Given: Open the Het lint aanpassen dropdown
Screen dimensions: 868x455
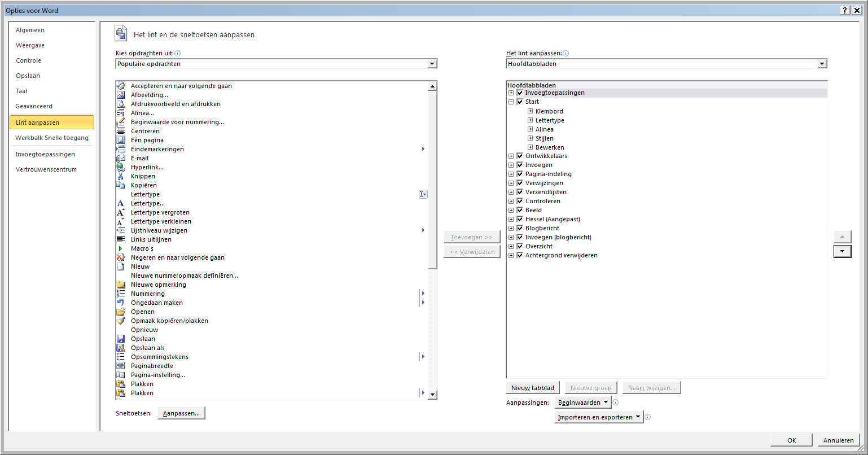Looking at the screenshot, I should (822, 64).
